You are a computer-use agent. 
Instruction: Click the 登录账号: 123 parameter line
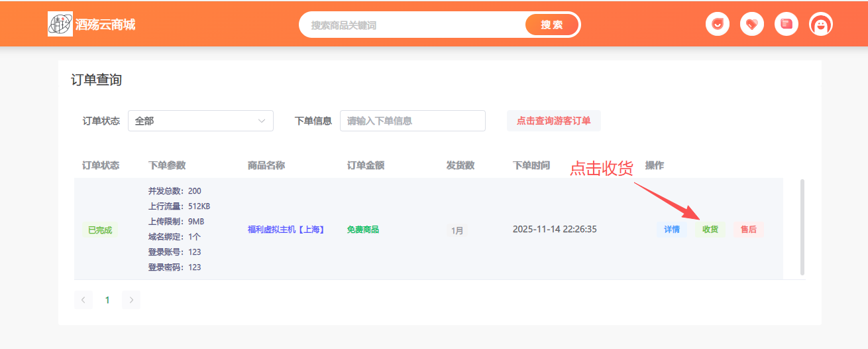tap(175, 252)
